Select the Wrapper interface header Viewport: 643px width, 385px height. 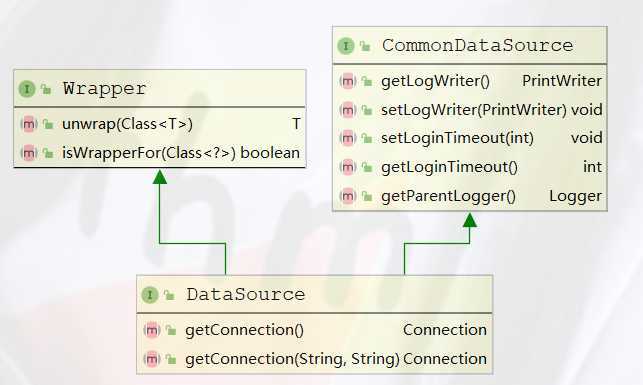tap(160, 89)
